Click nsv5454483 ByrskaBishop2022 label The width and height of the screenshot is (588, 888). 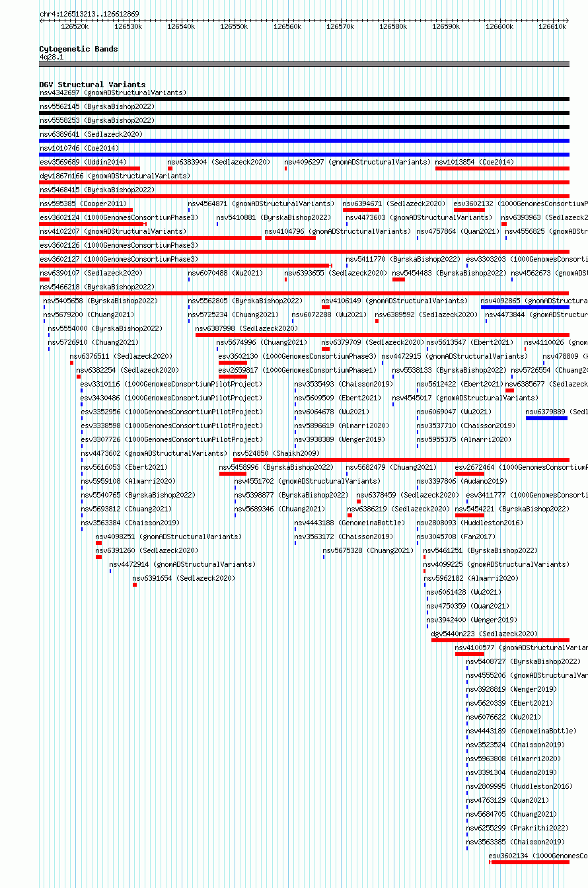pyautogui.click(x=450, y=273)
